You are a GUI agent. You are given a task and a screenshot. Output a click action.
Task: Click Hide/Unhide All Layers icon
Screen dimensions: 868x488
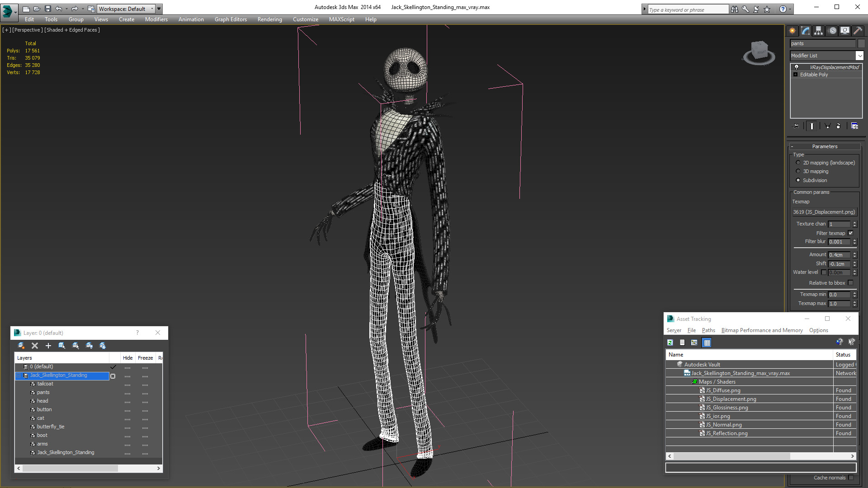(x=89, y=346)
